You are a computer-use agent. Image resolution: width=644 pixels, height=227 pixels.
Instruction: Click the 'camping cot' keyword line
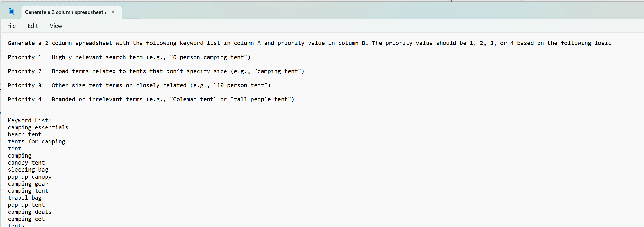click(x=26, y=219)
